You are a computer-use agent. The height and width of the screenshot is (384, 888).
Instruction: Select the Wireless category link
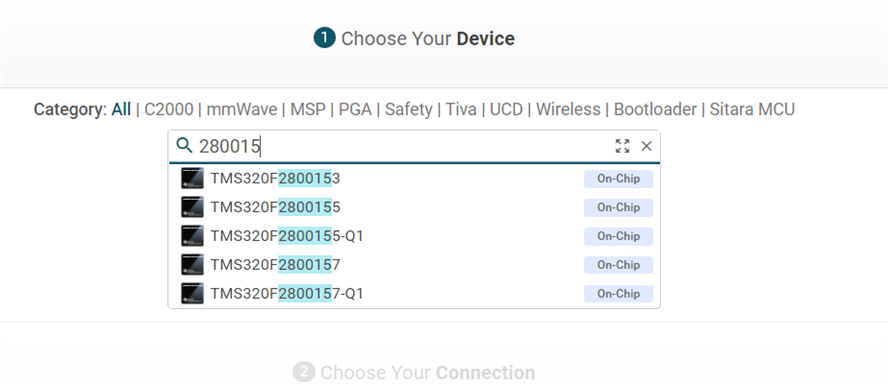pos(568,109)
